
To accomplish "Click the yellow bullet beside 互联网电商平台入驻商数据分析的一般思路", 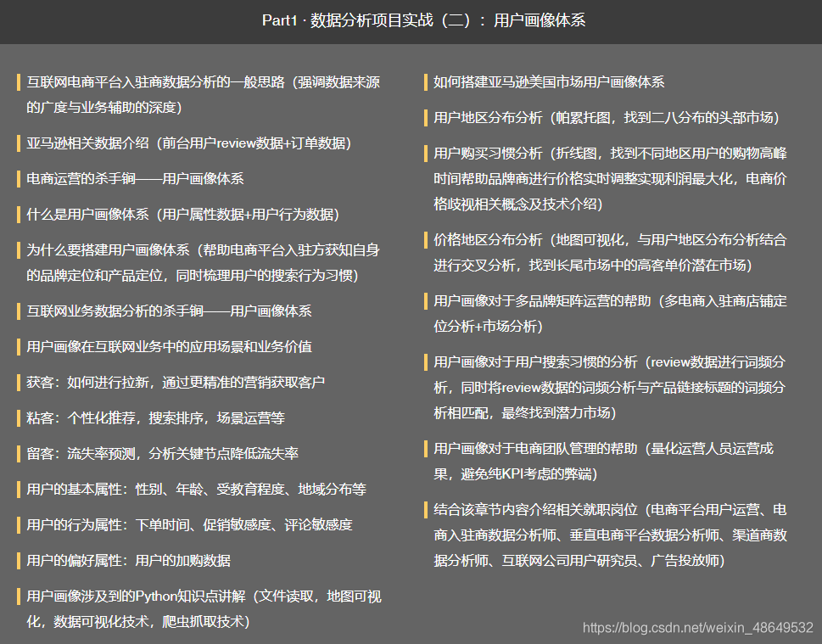I will pos(17,83).
